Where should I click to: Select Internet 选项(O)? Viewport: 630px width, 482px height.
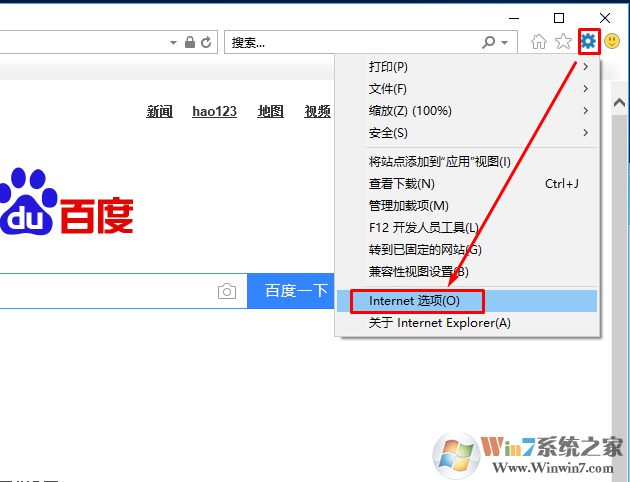tap(467, 301)
